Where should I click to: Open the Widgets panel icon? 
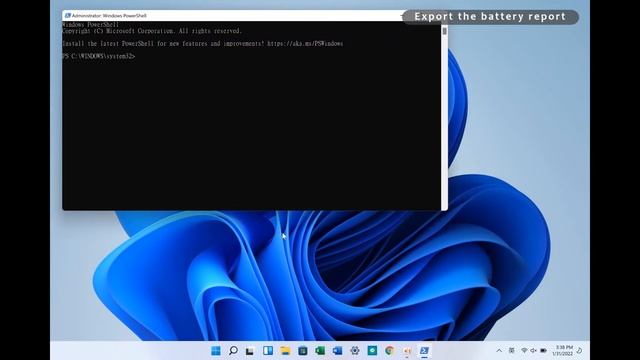click(268, 351)
